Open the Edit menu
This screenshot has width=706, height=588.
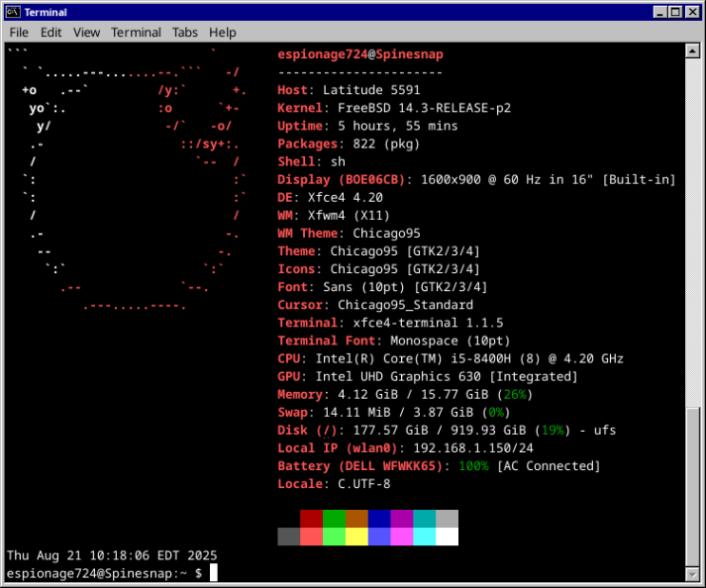pos(50,32)
